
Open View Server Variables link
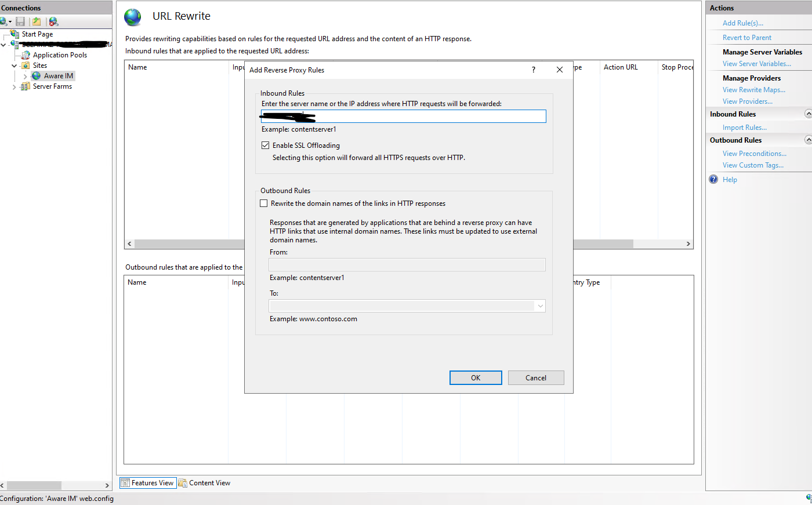757,64
